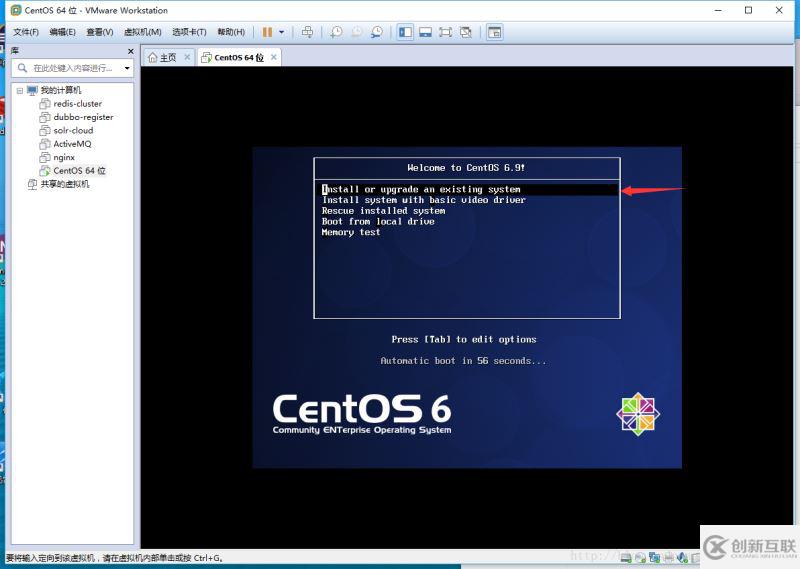Pause the virtual machine with the orange pause button
Viewport: 800px width, 569px height.
click(x=267, y=32)
